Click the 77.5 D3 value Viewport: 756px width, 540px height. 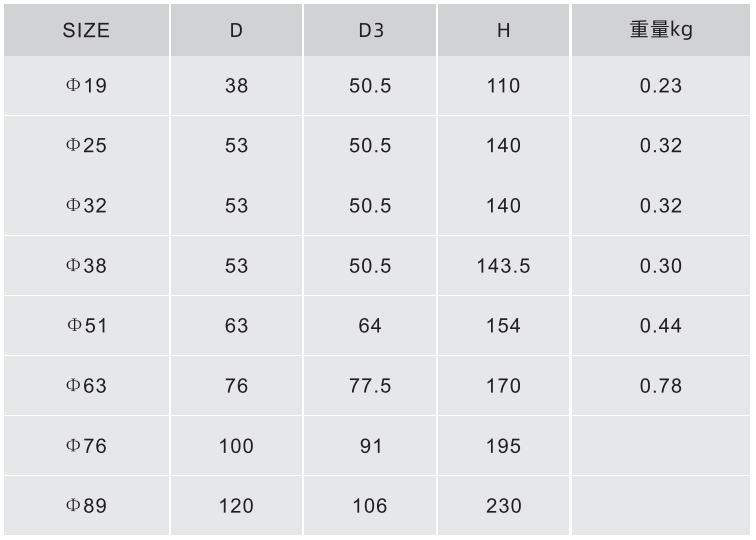[370, 386]
